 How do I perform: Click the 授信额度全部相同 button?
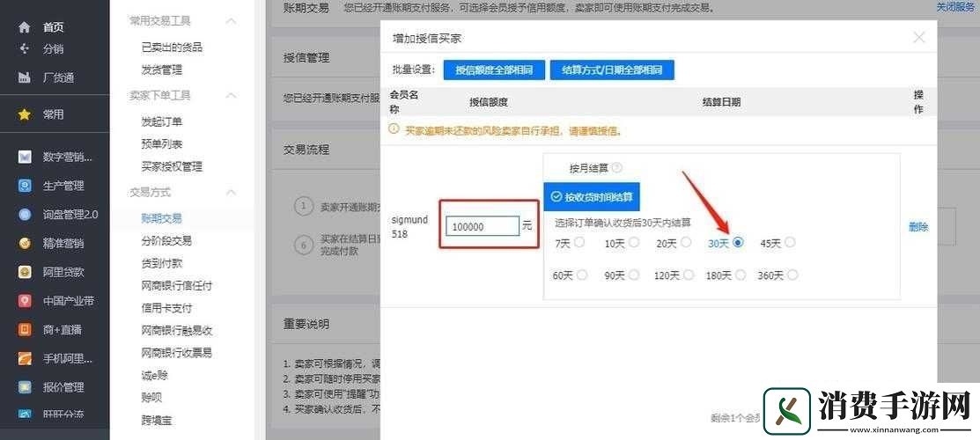(x=494, y=70)
